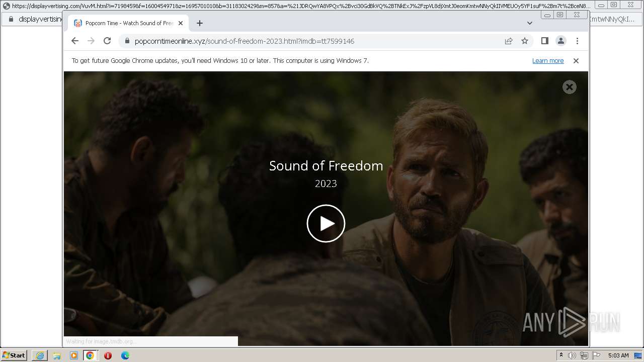Image resolution: width=644 pixels, height=362 pixels.
Task: Share this page icon
Action: coord(509,41)
